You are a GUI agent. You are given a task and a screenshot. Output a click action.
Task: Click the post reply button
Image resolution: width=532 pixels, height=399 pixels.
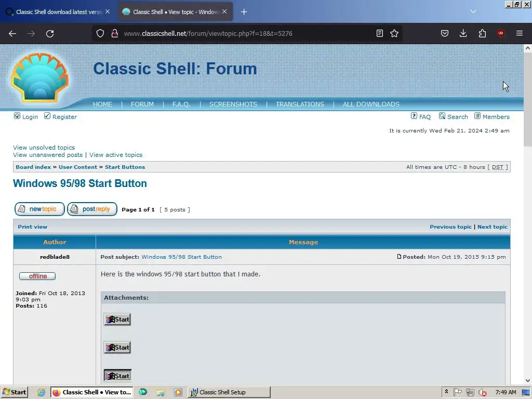(x=92, y=209)
